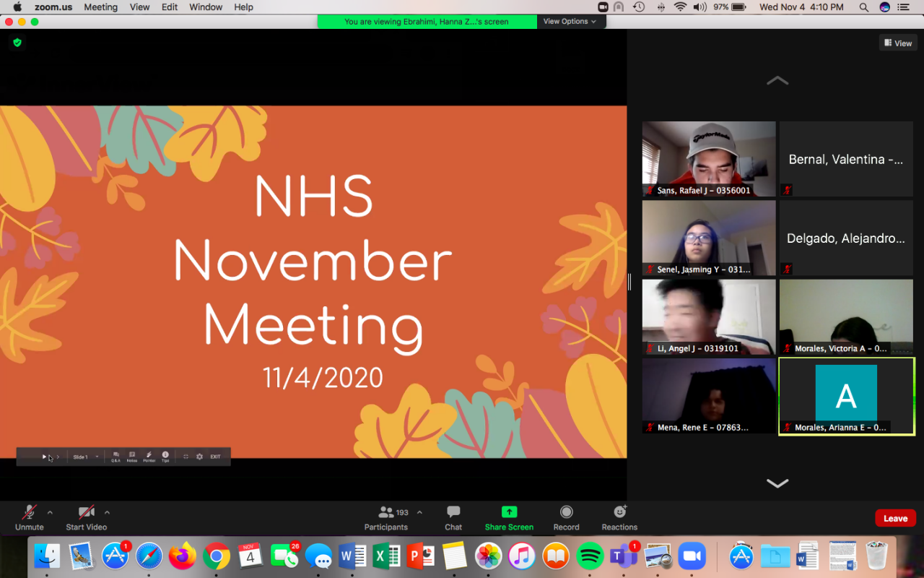Select Senel, Jasming Y video tile

point(709,238)
